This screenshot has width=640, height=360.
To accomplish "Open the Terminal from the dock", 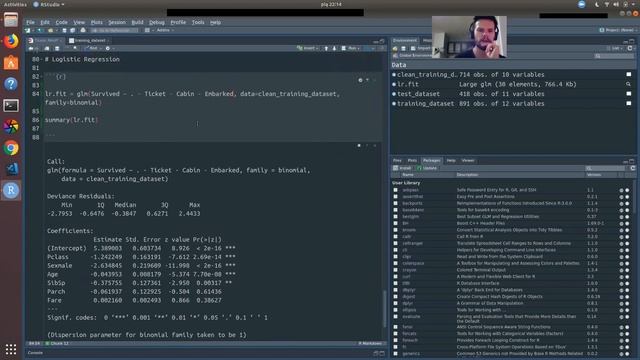I will (x=11, y=105).
